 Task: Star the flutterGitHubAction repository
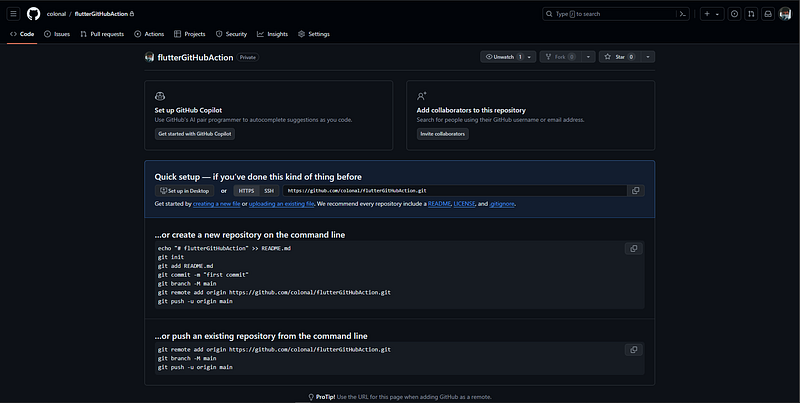point(619,57)
